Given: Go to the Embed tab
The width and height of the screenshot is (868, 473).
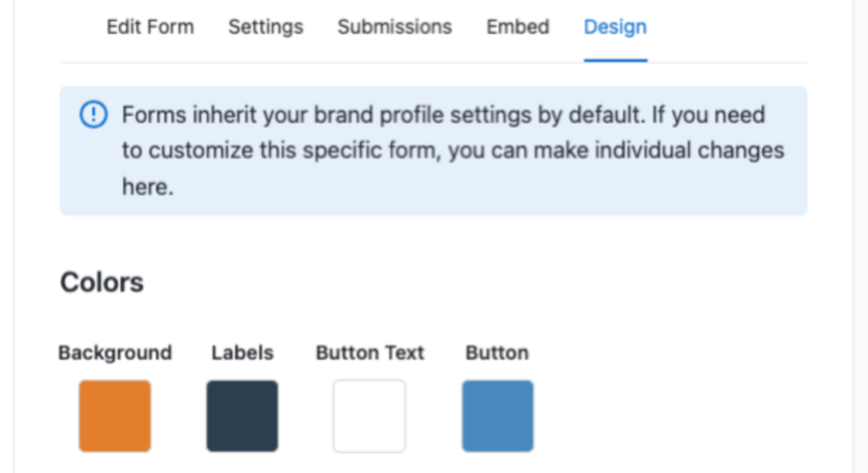Looking at the screenshot, I should pyautogui.click(x=518, y=27).
